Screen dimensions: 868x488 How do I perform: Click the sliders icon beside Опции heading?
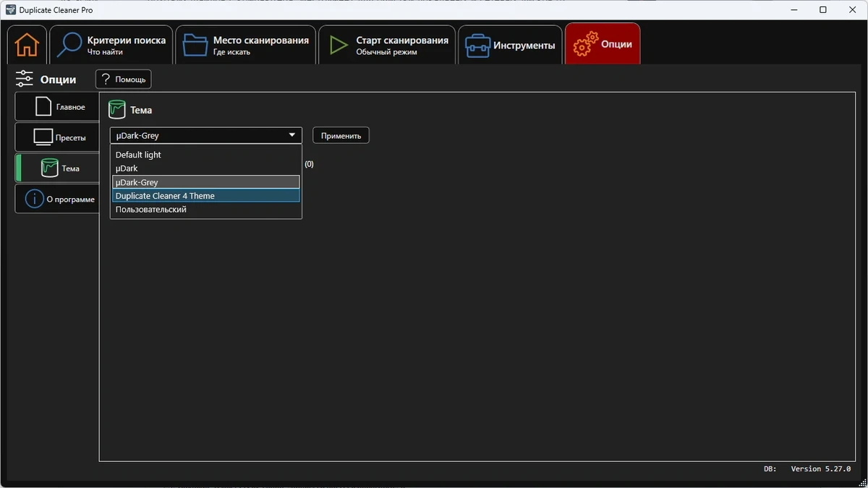(x=25, y=79)
